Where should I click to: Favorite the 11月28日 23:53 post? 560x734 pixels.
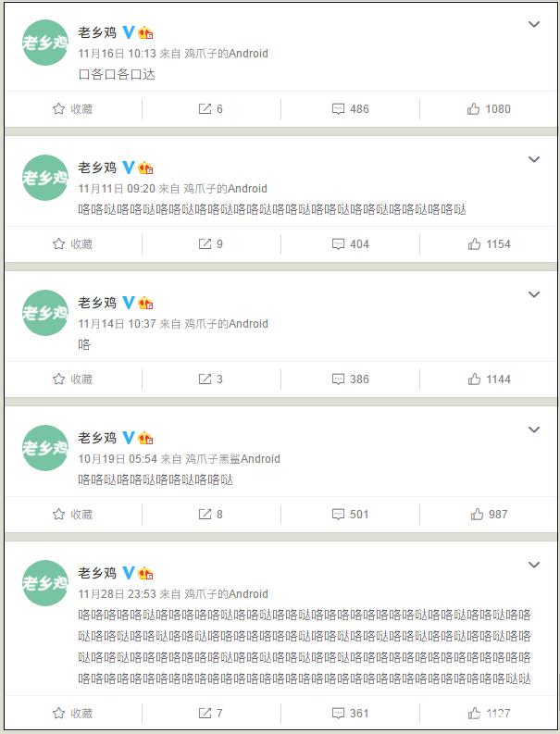click(72, 713)
